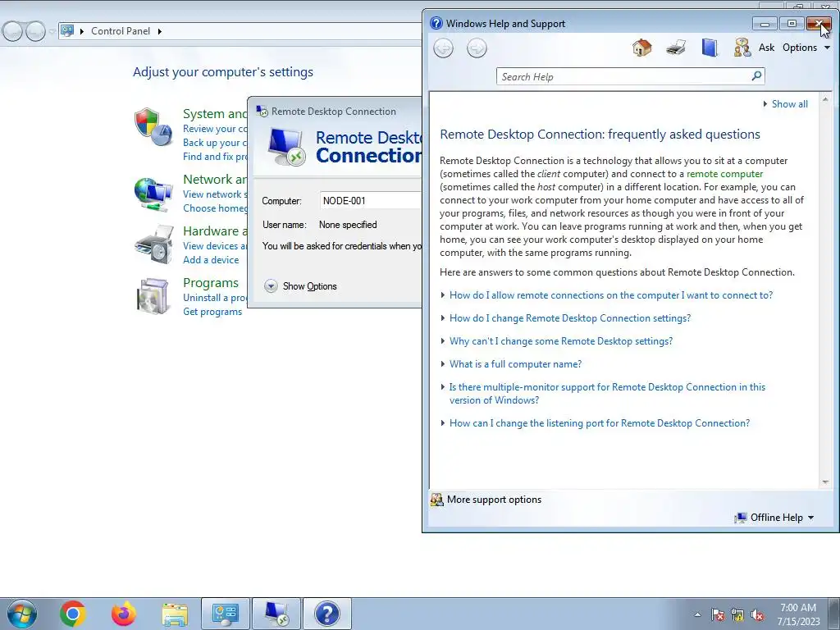Expand Show Options in Remote Desktop Connection
This screenshot has width=840, height=630.
[x=300, y=286]
